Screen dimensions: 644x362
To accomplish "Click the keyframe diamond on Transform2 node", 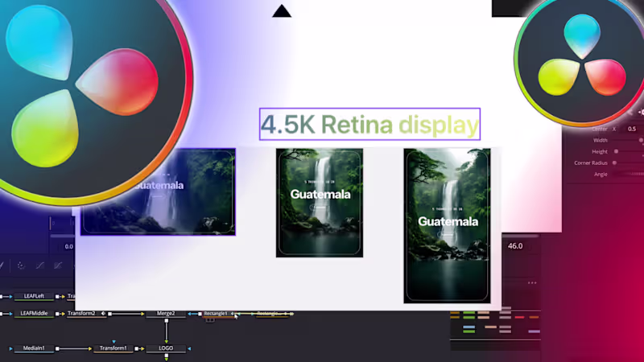I will (103, 313).
